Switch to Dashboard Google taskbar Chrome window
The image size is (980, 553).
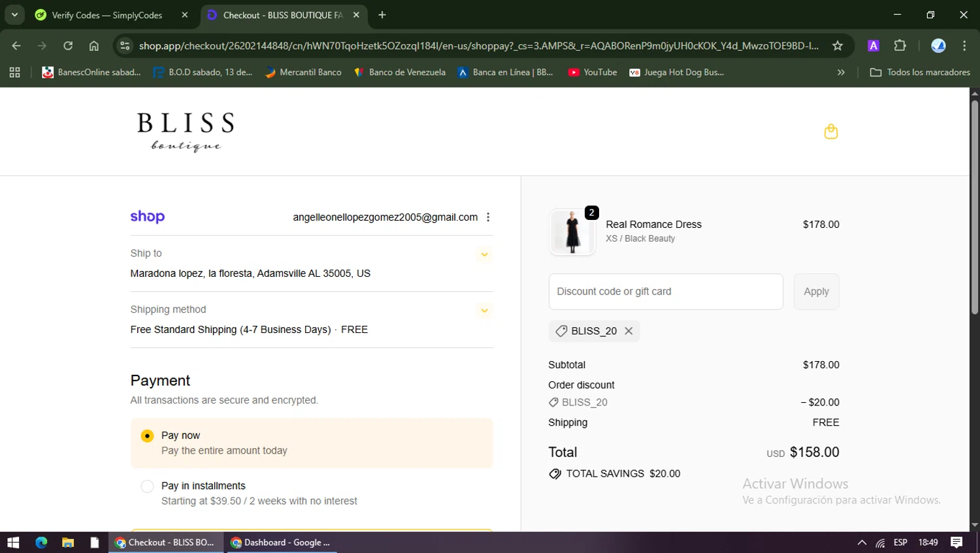click(x=281, y=543)
